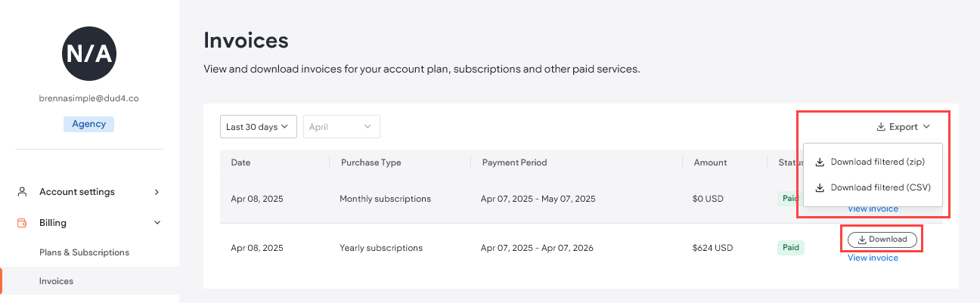This screenshot has width=980, height=303.
Task: View invoice for the monthly subscription
Action: (873, 209)
